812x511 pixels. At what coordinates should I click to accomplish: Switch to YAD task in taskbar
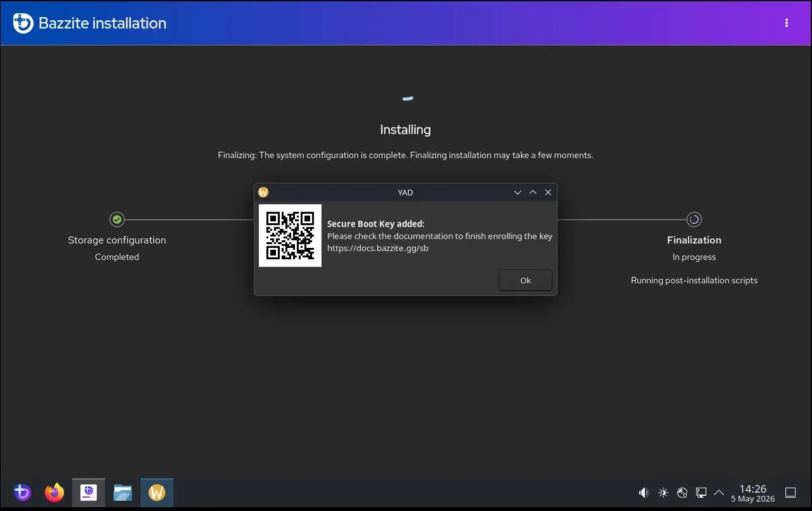(x=157, y=493)
